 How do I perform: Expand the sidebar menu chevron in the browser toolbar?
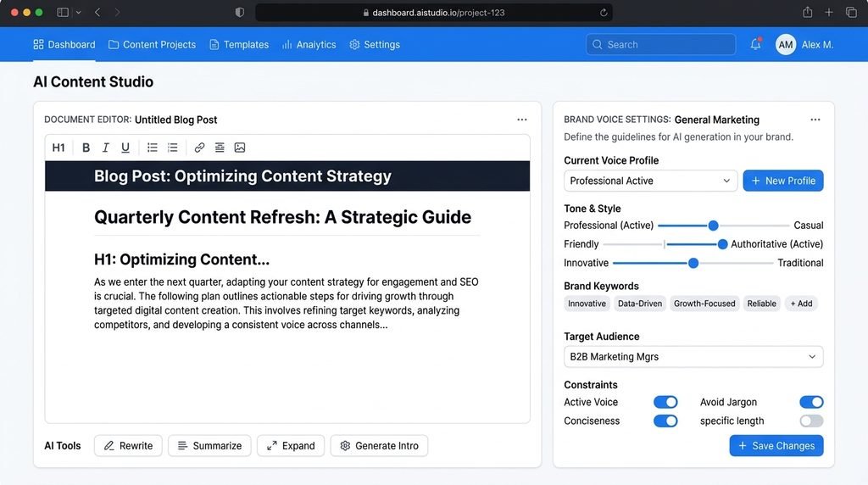78,12
